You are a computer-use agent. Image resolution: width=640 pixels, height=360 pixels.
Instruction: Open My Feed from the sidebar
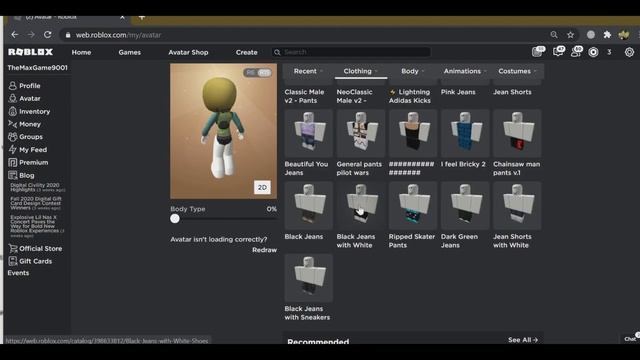(x=28, y=150)
